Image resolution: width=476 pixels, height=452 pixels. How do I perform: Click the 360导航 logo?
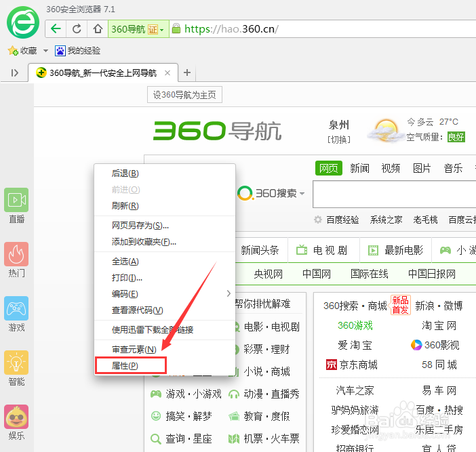coord(218,131)
